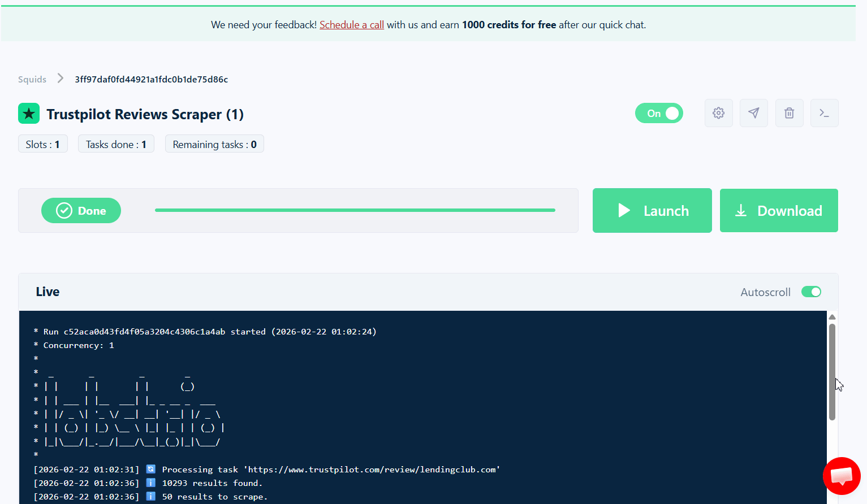Select the 'Tasks done : 1' chip

tap(116, 144)
